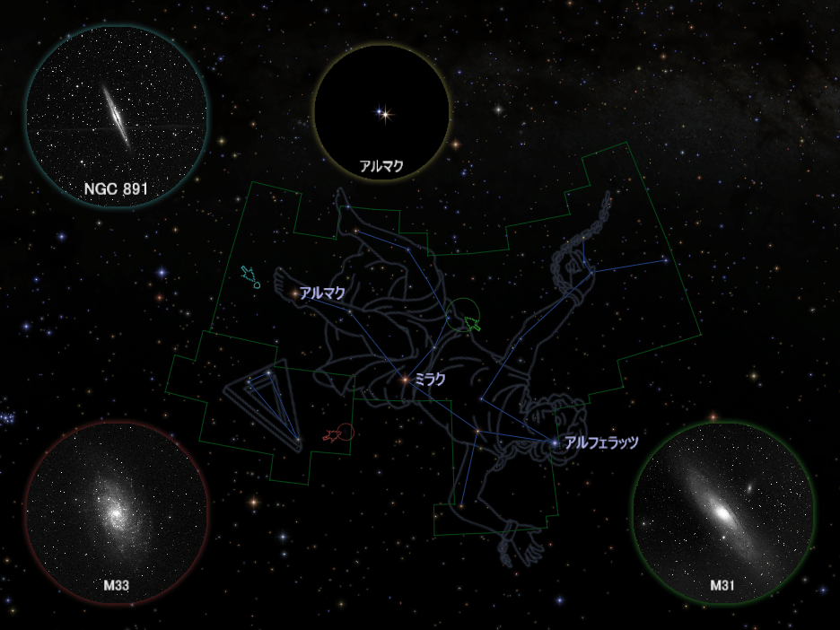Click the blue star アルフェラッツ
The height and width of the screenshot is (630, 840).
(x=554, y=443)
